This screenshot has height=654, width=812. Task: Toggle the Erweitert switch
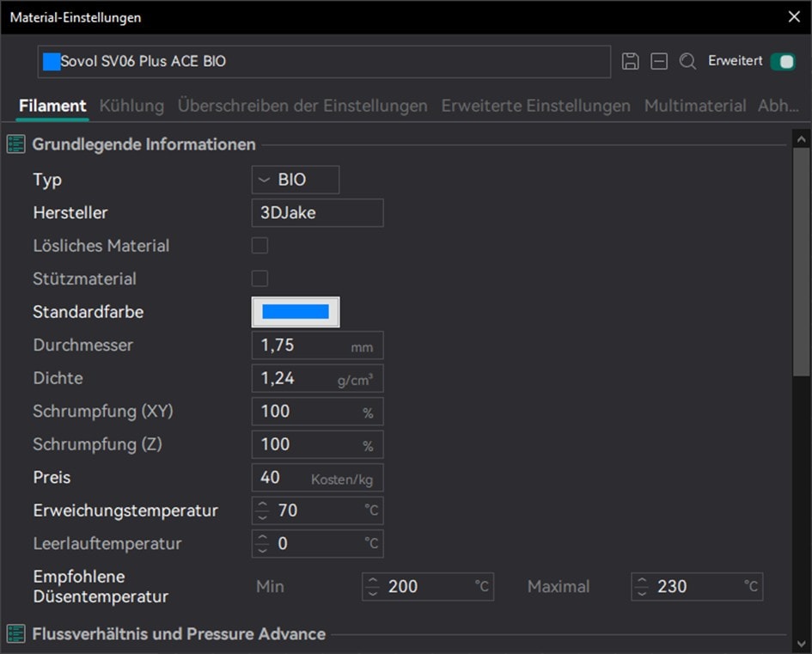[782, 61]
